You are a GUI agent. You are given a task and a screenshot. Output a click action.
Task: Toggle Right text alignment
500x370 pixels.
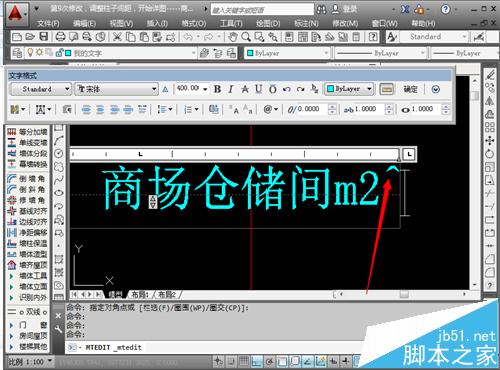pyautogui.click(x=114, y=109)
